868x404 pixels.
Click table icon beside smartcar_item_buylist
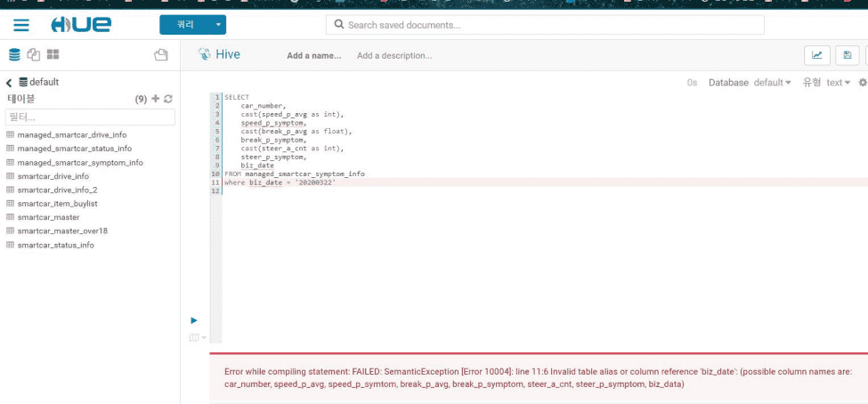10,204
